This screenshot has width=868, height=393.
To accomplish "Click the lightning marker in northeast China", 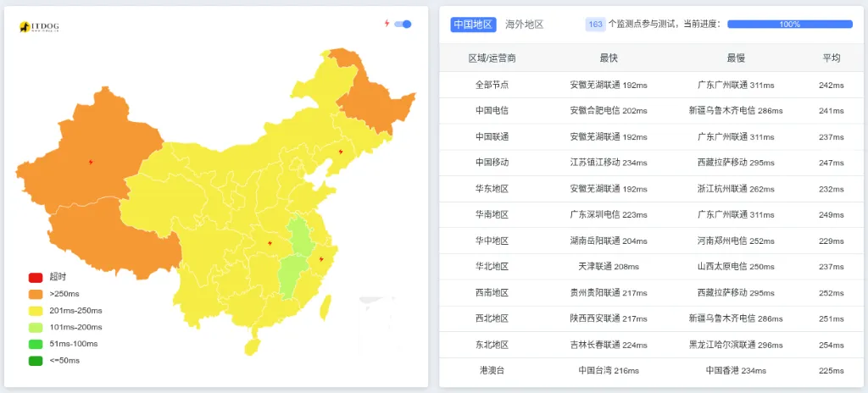I will pyautogui.click(x=341, y=151).
